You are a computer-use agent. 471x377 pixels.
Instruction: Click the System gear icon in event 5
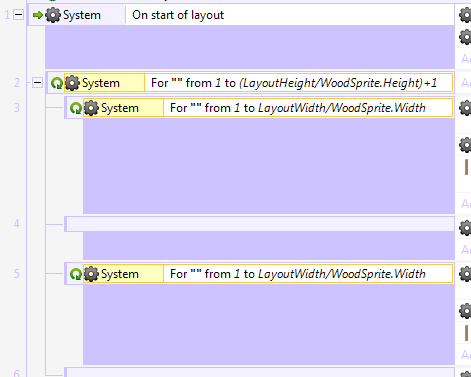point(91,274)
